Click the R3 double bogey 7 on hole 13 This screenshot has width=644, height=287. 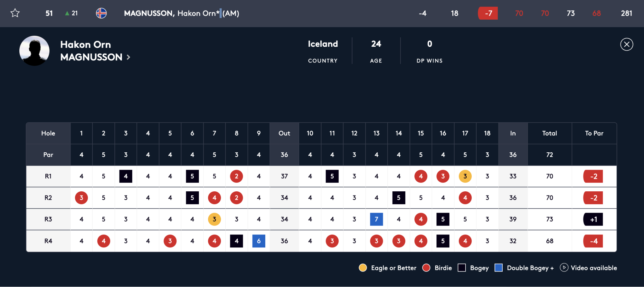[x=376, y=219]
